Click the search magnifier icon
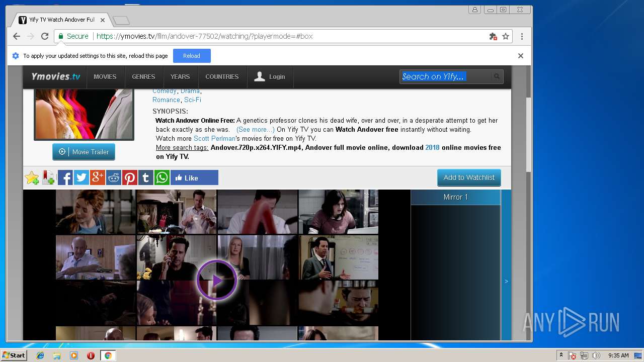 (497, 76)
